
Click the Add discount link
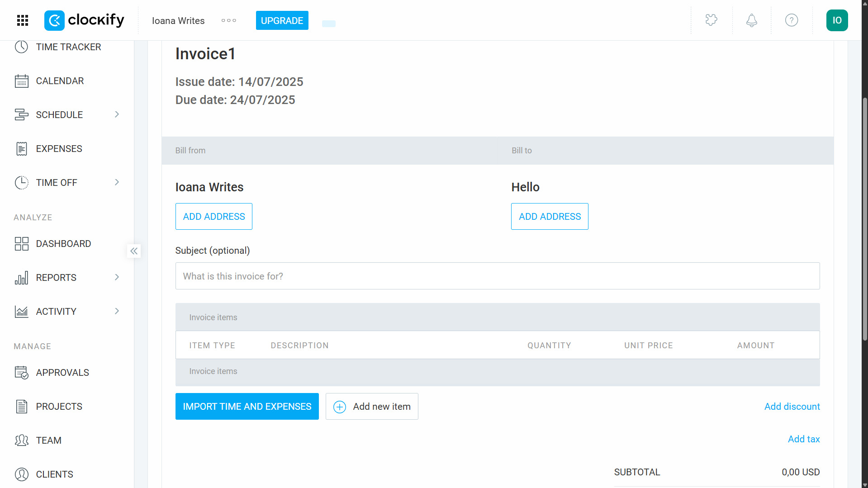tap(792, 406)
